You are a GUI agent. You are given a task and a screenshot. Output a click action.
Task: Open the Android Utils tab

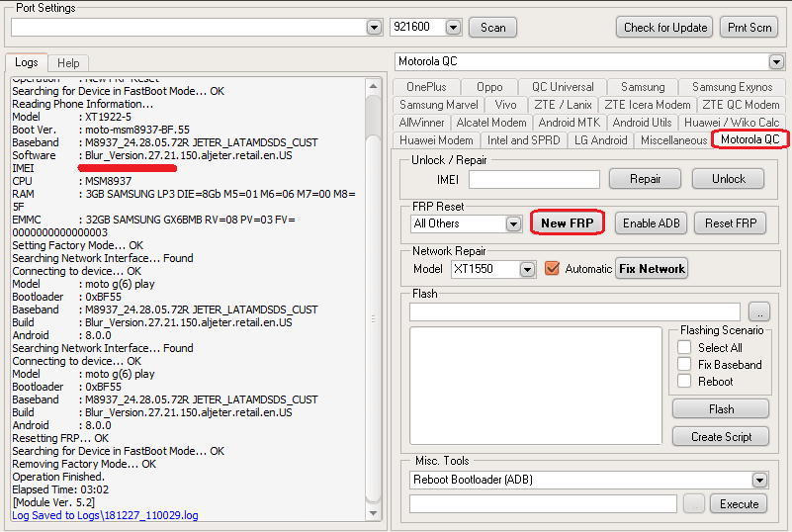click(642, 123)
